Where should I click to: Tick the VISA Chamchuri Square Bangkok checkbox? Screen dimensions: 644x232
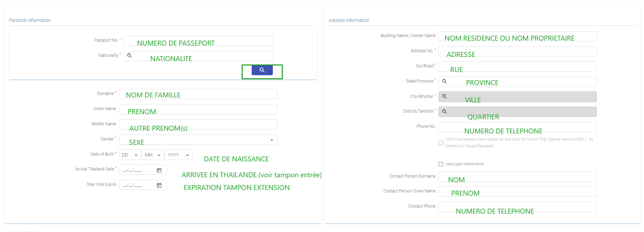click(x=441, y=143)
